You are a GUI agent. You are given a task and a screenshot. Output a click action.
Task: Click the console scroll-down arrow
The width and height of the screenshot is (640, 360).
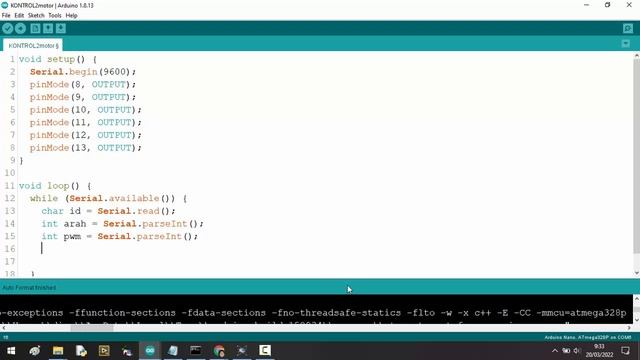click(636, 321)
